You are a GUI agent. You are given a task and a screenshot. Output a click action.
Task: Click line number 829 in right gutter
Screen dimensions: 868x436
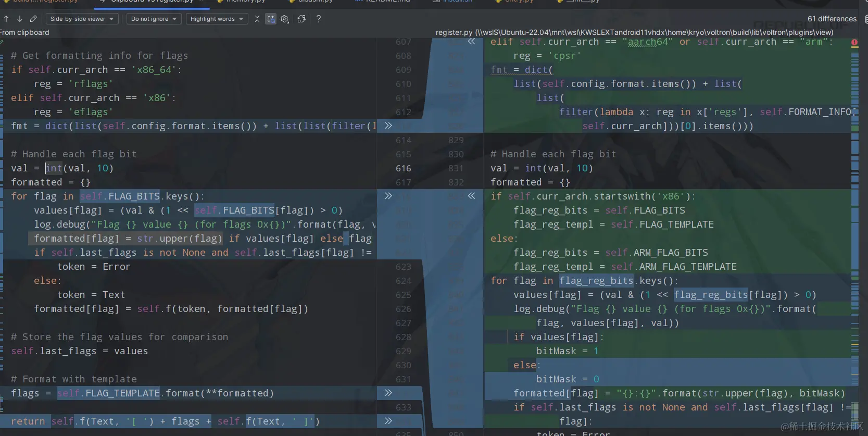pos(456,140)
